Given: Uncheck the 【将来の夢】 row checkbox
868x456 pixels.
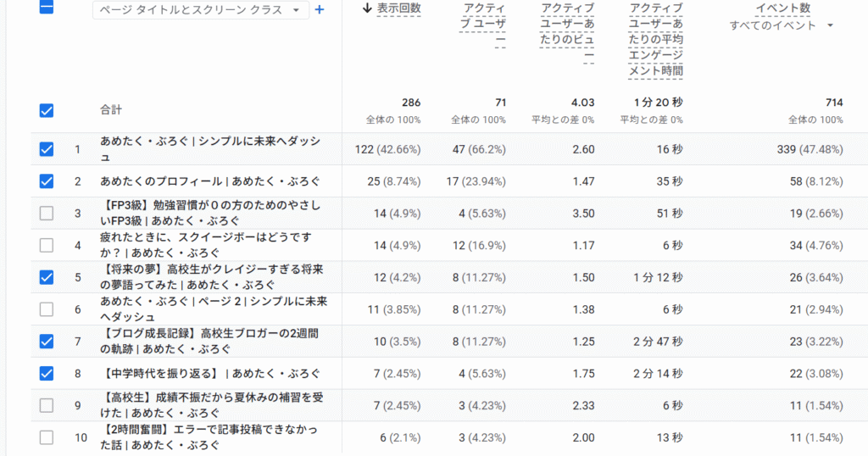Looking at the screenshot, I should click(47, 277).
